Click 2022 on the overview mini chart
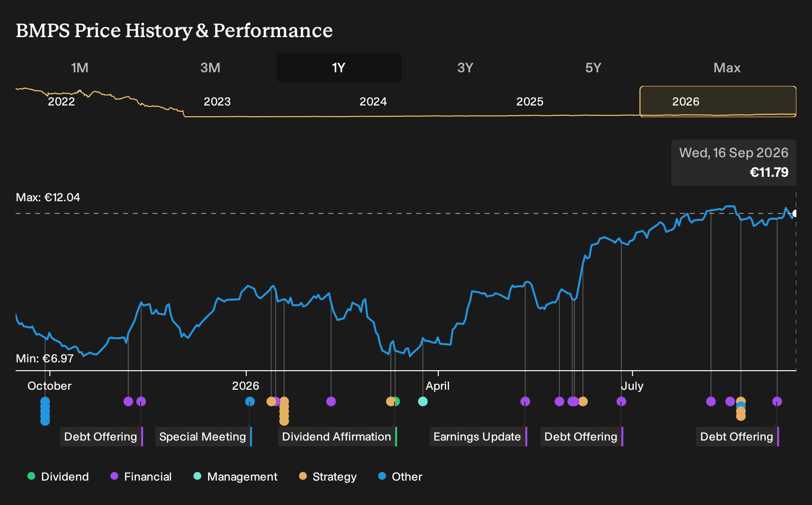Screen dimensions: 812x505 point(61,102)
